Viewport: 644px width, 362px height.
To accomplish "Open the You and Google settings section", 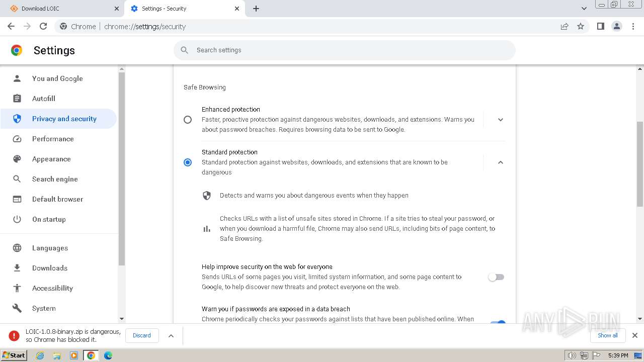I will coord(58,78).
